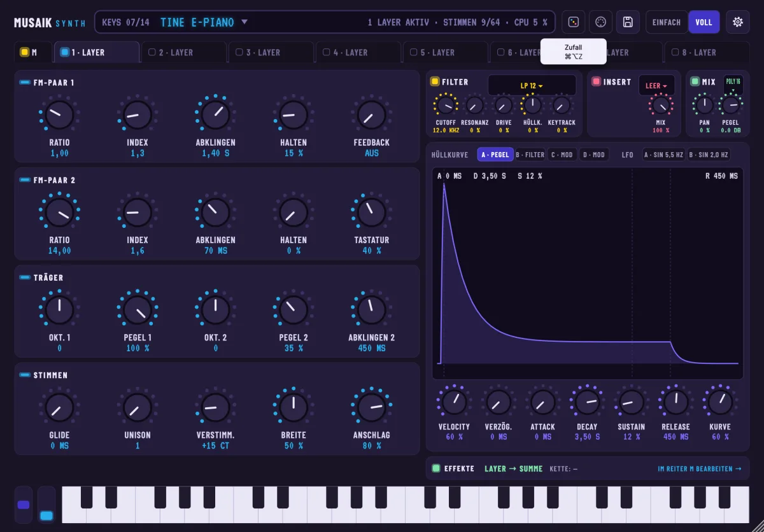
Task: Toggle the MIX section on/off square
Action: [x=695, y=81]
